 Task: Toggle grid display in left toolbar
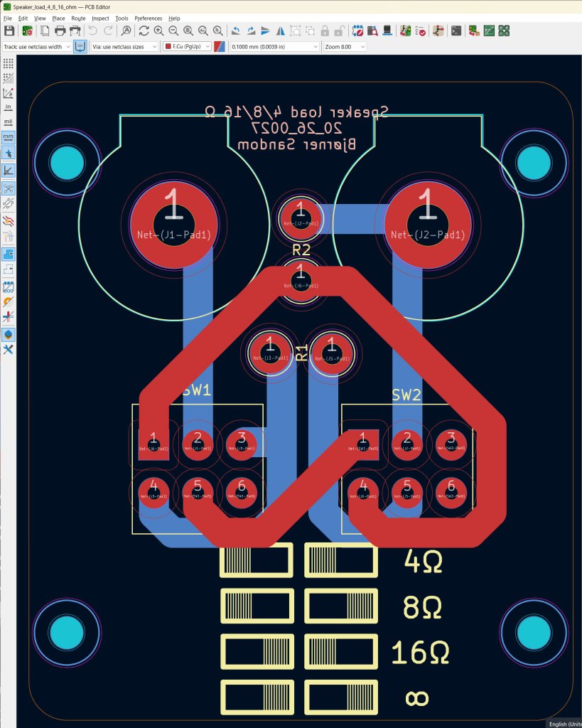(9, 63)
